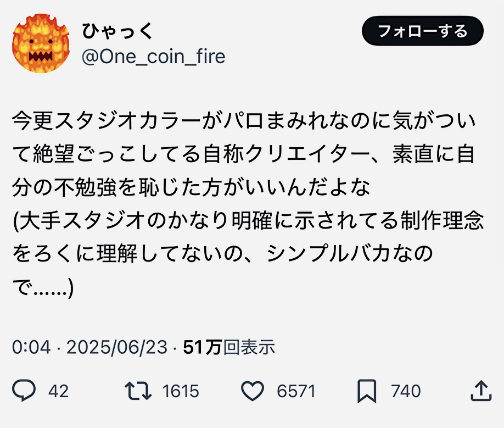The height and width of the screenshot is (428, 504).
Task: Bookmark this post using the bookmark icon
Action: (x=366, y=391)
